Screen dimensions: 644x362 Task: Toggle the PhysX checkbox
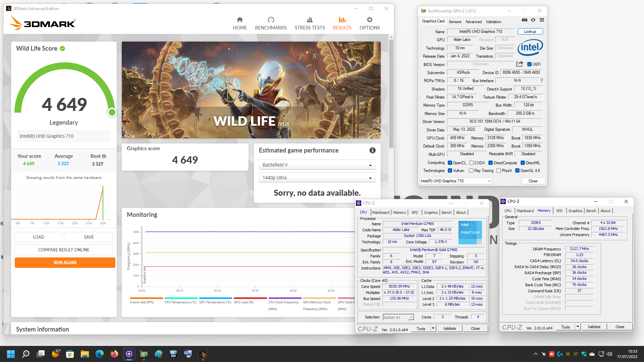tap(498, 171)
